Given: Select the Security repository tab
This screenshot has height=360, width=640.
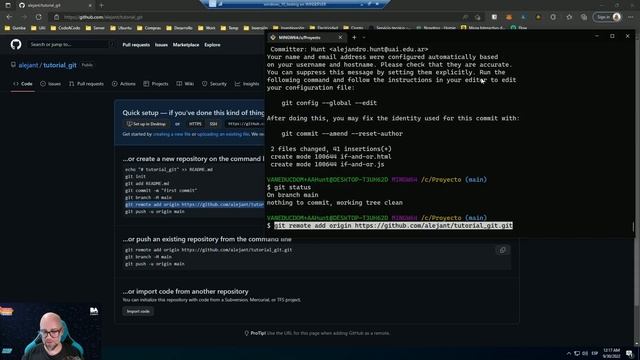Looking at the screenshot, I should (x=214, y=84).
